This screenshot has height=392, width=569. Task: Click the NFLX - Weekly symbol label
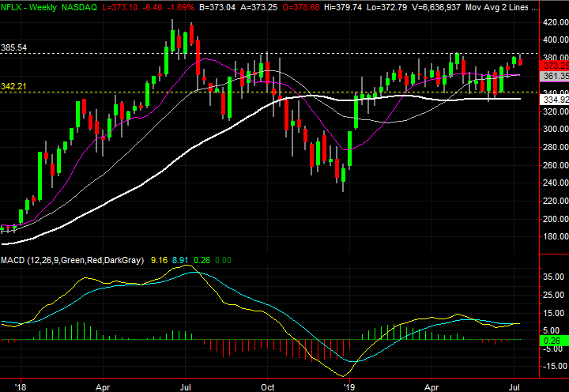tap(28, 7)
